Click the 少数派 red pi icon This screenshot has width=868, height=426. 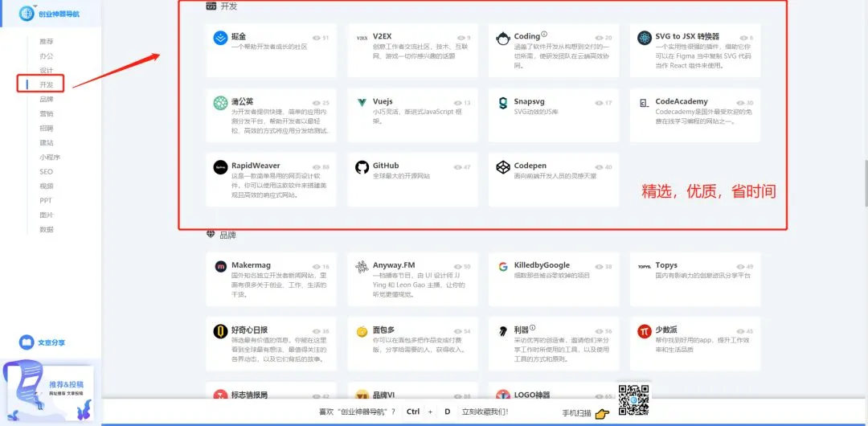tap(645, 332)
